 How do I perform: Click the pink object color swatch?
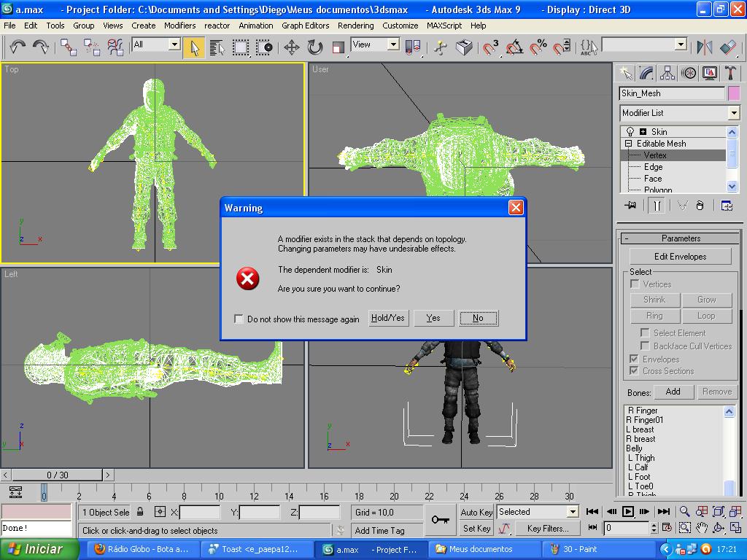733,93
